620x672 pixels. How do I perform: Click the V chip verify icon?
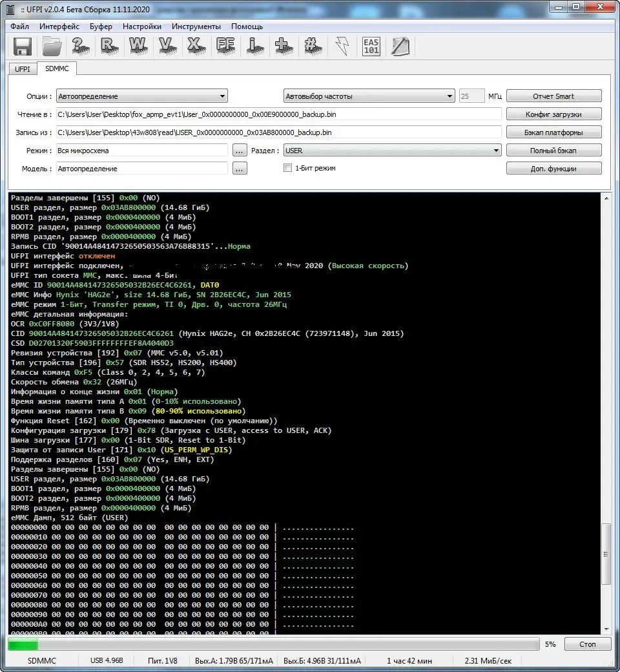(167, 47)
